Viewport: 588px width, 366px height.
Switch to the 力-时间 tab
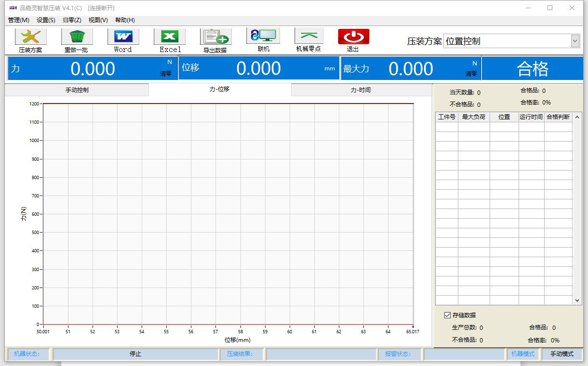tap(361, 90)
